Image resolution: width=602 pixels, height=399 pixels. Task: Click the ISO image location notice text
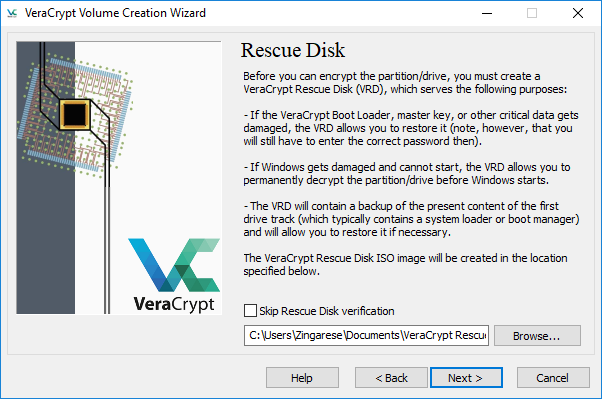coord(405,265)
